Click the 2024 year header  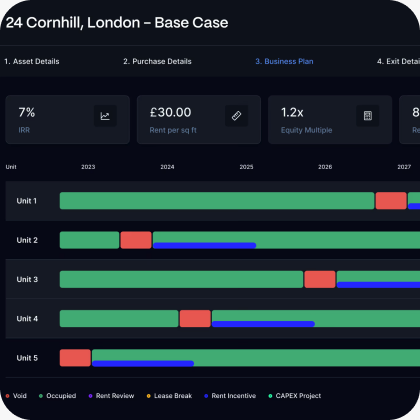167,167
